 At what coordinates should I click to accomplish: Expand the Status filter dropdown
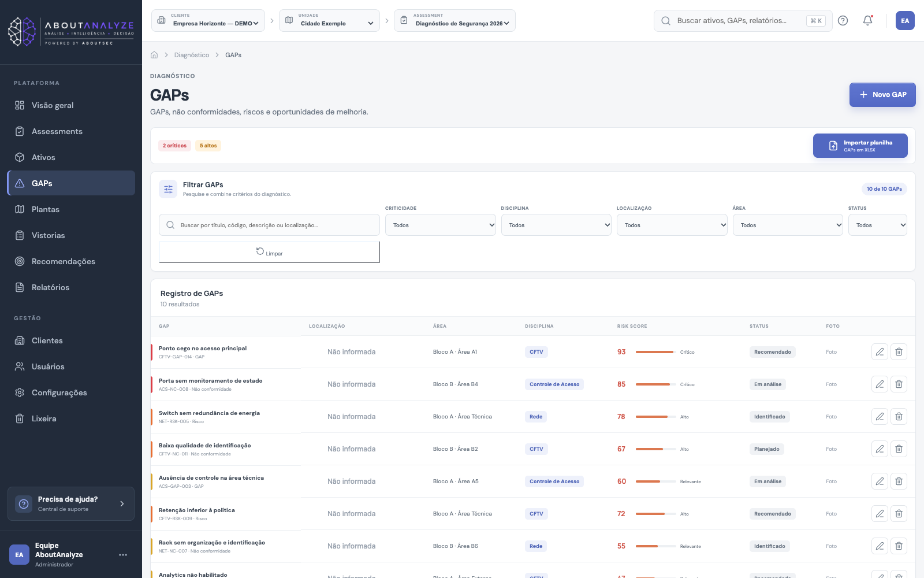878,225
